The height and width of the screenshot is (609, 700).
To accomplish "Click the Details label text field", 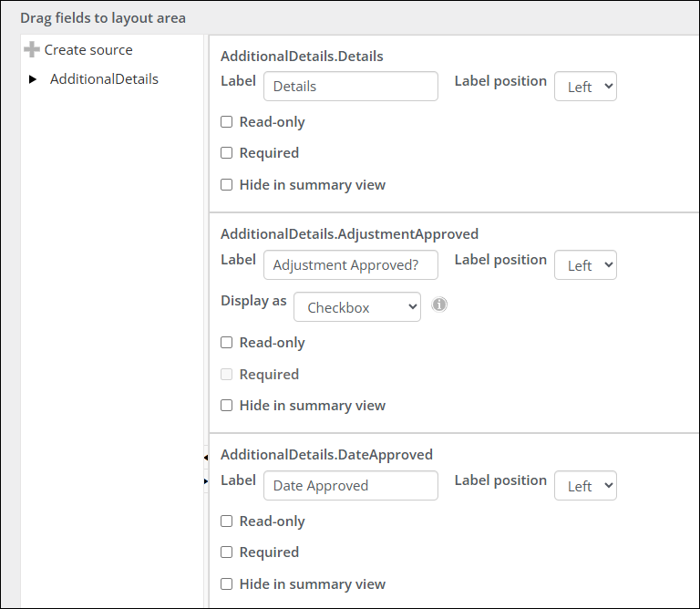I will [x=350, y=87].
